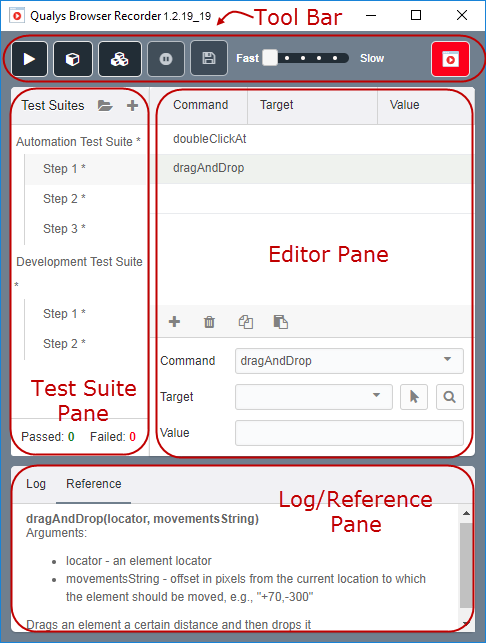Expand the Target dropdown arrow

coord(376,395)
